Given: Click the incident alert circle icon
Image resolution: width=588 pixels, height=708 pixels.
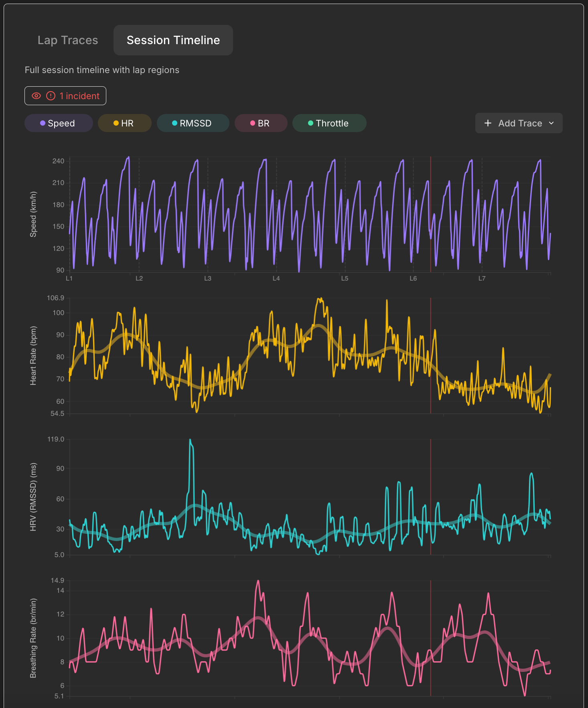Looking at the screenshot, I should pyautogui.click(x=51, y=96).
